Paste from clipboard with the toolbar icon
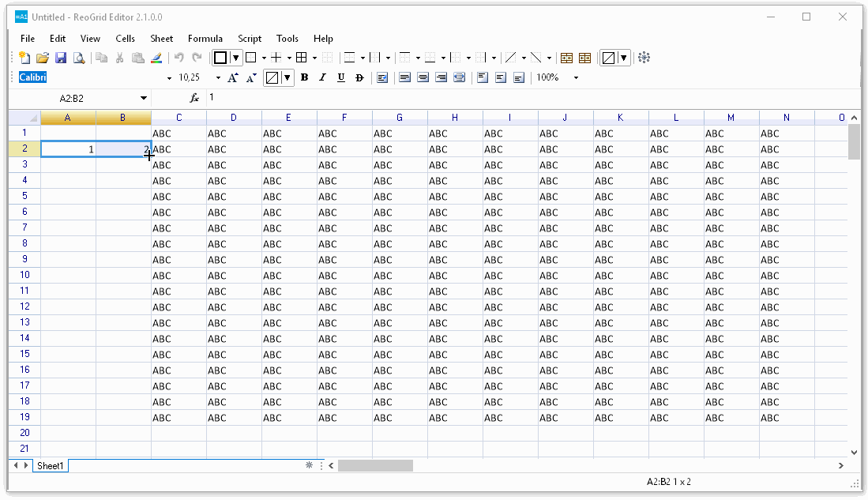Screen dimensions: 868x500 [x=138, y=58]
